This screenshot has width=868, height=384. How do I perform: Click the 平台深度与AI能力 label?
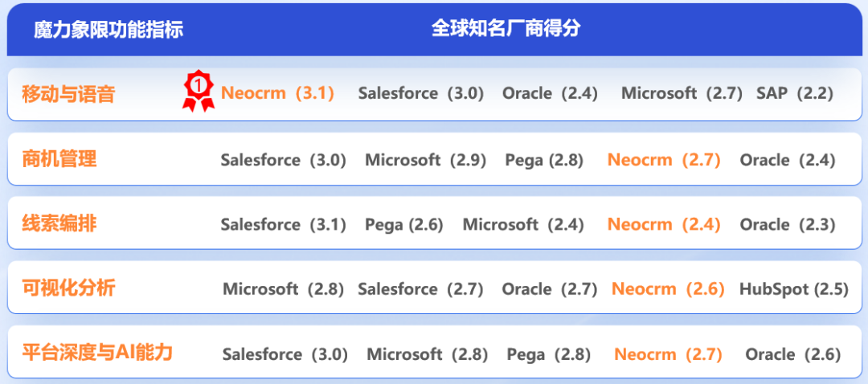[x=97, y=353]
